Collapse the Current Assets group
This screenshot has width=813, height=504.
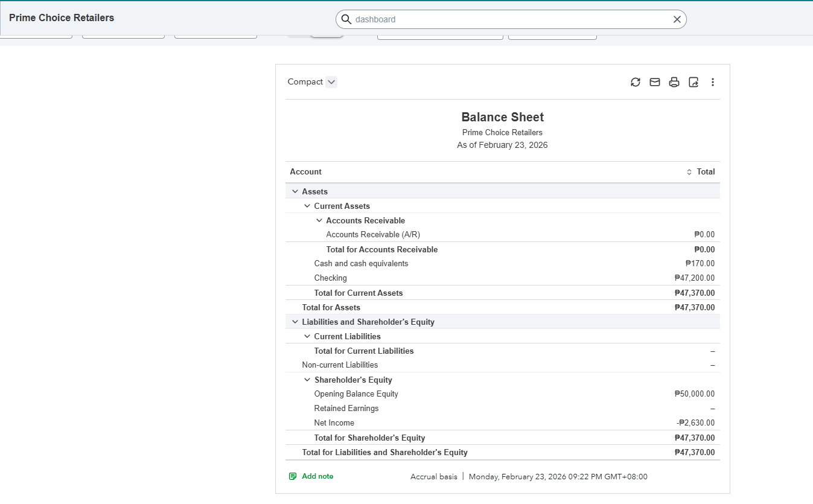pos(307,206)
